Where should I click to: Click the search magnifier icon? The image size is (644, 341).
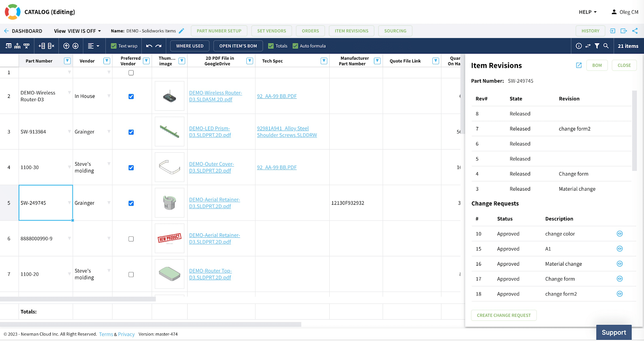(x=606, y=46)
